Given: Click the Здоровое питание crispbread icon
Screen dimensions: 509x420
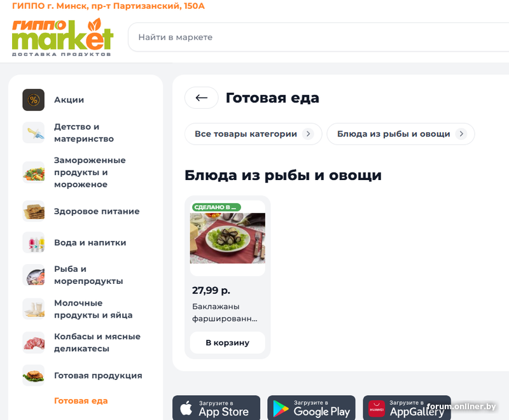Looking at the screenshot, I should pyautogui.click(x=34, y=211).
